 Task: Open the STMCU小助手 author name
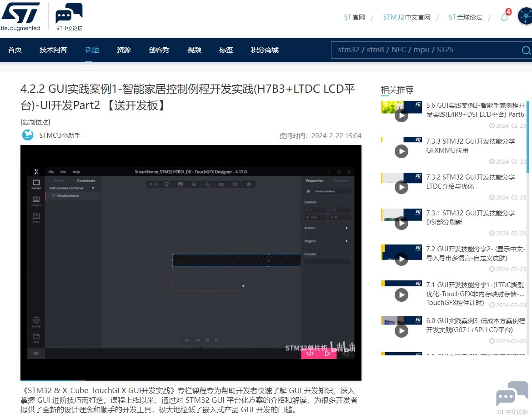(x=60, y=135)
